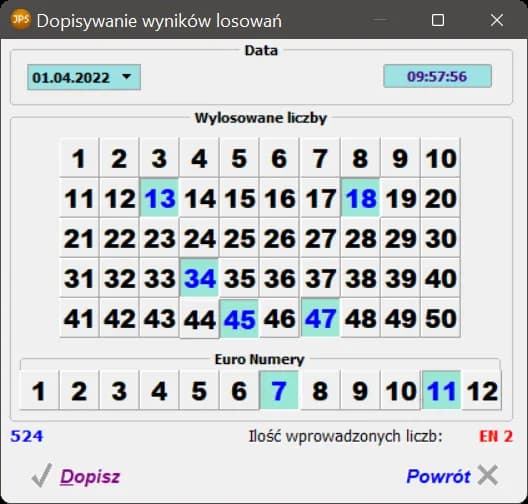Select drawn number 44

[199, 318]
